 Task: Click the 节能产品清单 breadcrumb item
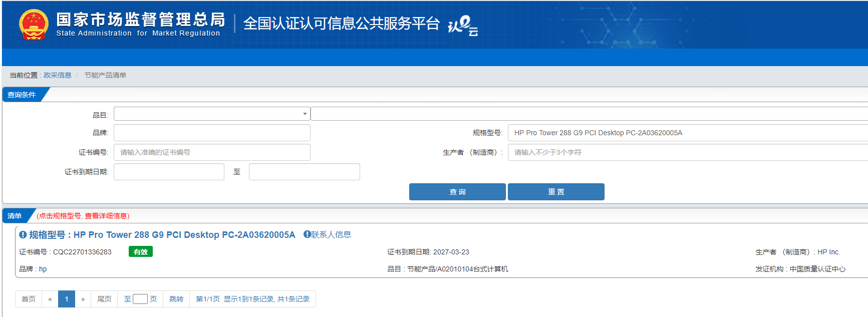[x=105, y=75]
